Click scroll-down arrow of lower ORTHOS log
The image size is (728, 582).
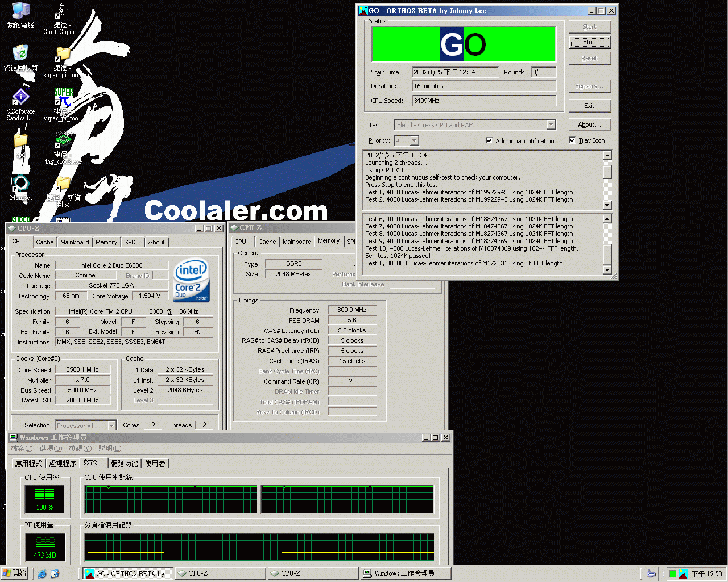pos(607,270)
